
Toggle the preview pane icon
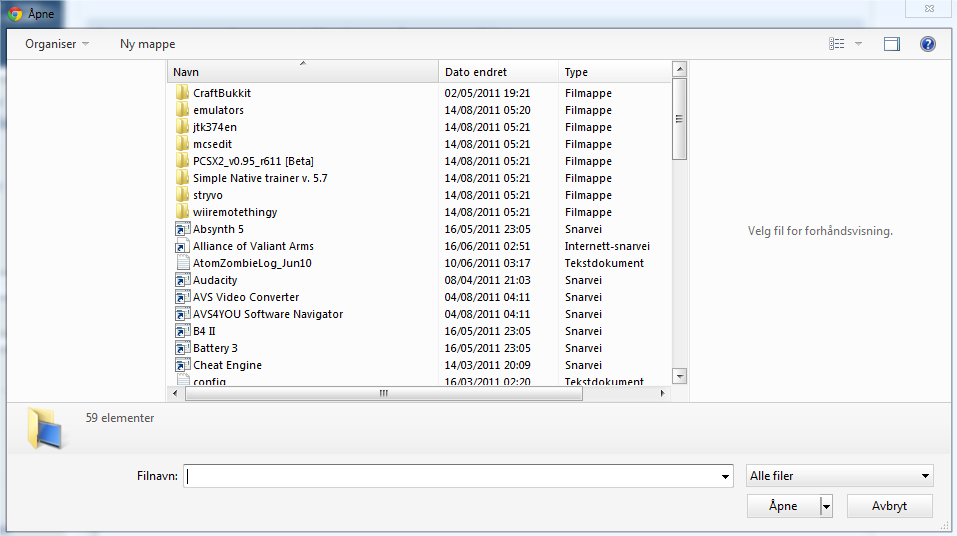click(x=892, y=44)
